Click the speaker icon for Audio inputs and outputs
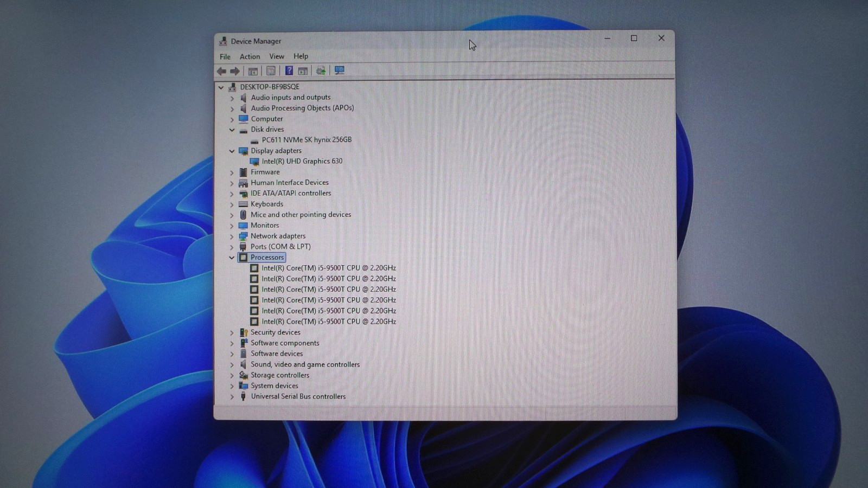868x488 pixels. tap(243, 98)
